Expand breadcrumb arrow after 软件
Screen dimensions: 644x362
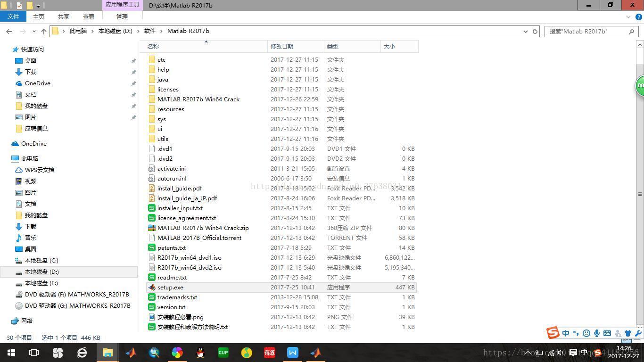pyautogui.click(x=161, y=31)
